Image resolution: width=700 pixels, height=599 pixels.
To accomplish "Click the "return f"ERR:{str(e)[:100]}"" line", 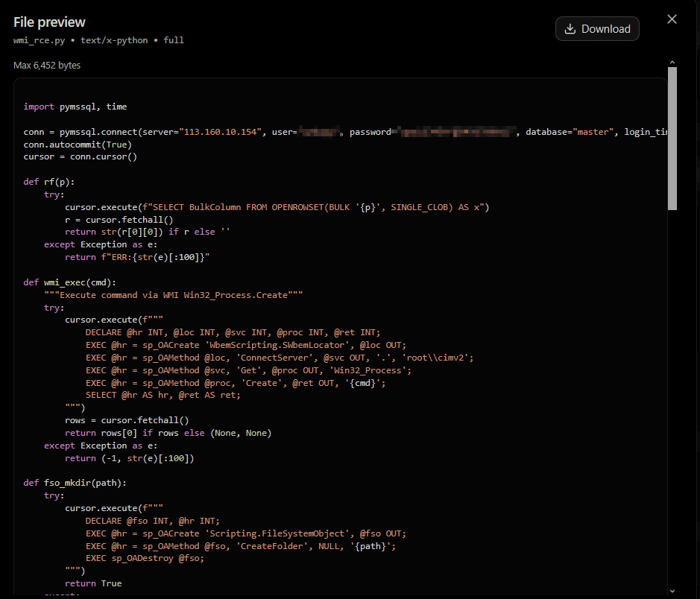I will point(137,257).
